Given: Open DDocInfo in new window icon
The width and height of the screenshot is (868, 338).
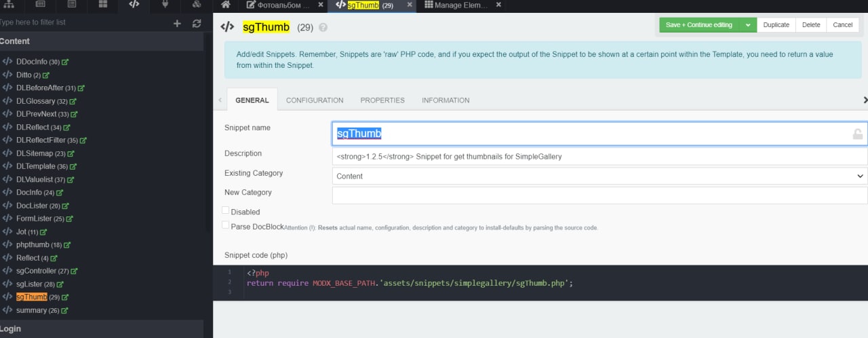Looking at the screenshot, I should click(66, 62).
